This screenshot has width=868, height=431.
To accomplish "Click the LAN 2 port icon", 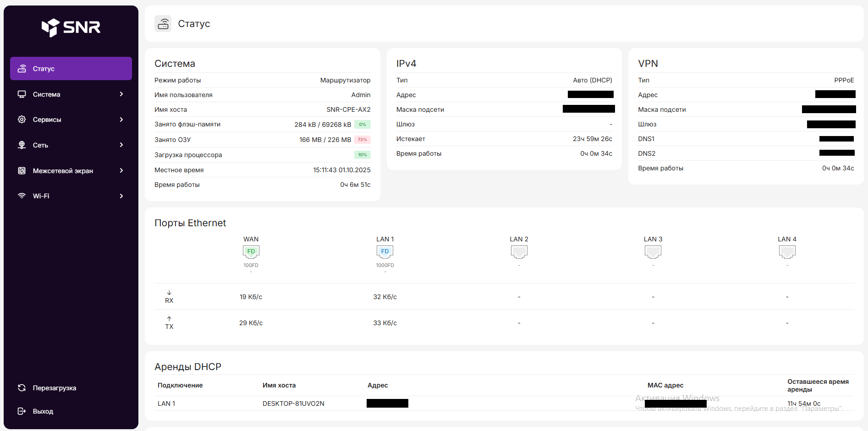I will pos(519,251).
